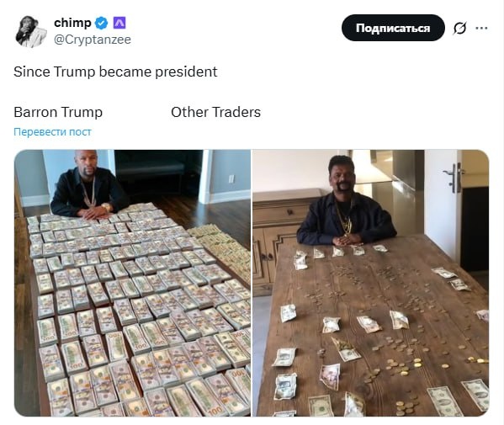Image resolution: width=504 pixels, height=425 pixels.
Task: Open the left photo with cash stacks
Action: (x=132, y=283)
